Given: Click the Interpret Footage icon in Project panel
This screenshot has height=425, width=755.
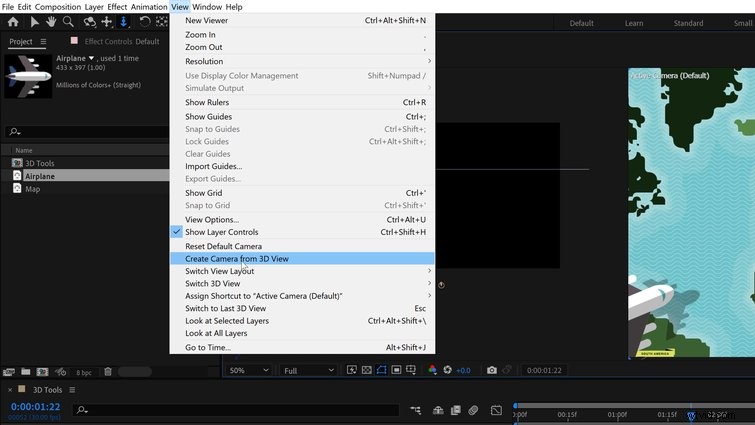Looking at the screenshot, I should point(9,372).
